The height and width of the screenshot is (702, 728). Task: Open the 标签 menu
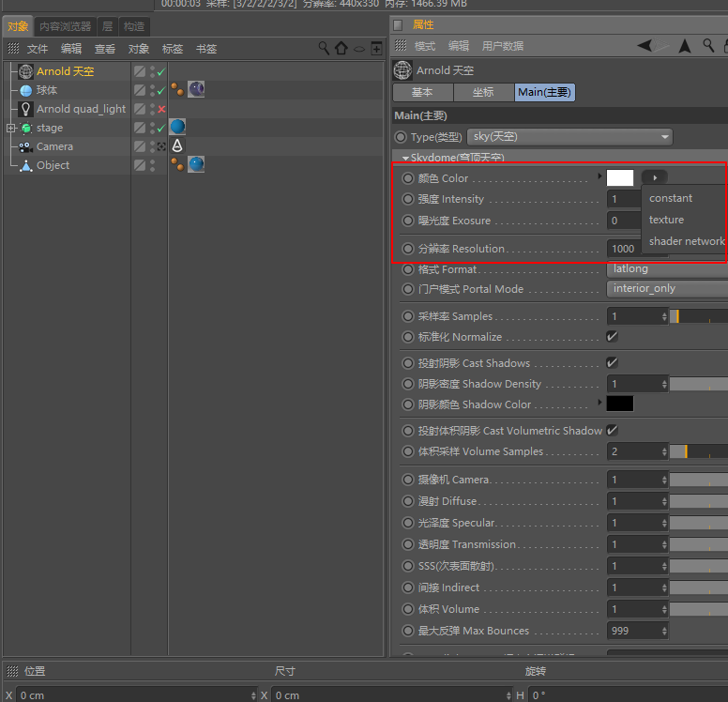click(173, 49)
